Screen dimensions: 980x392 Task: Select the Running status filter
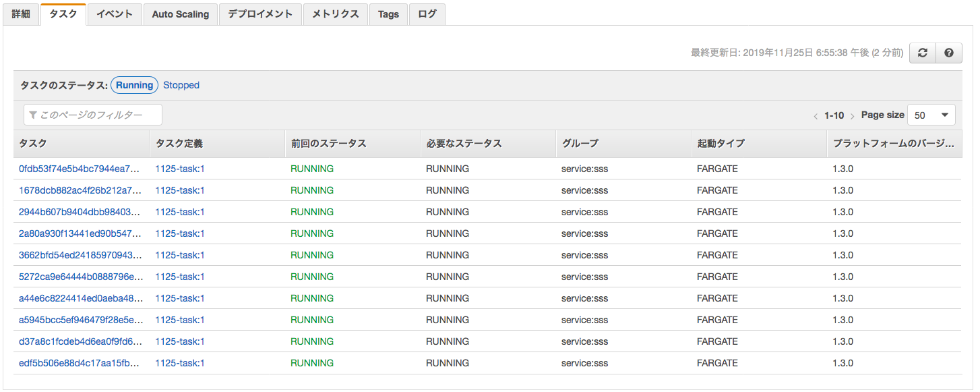[134, 85]
